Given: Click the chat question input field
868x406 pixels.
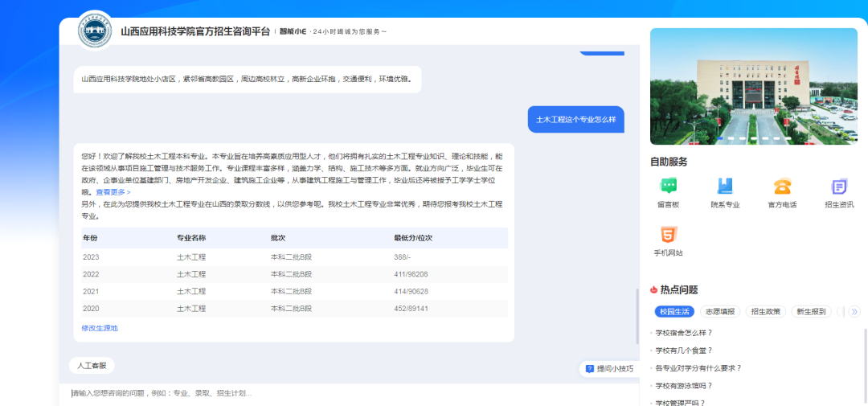Looking at the screenshot, I should click(321, 393).
